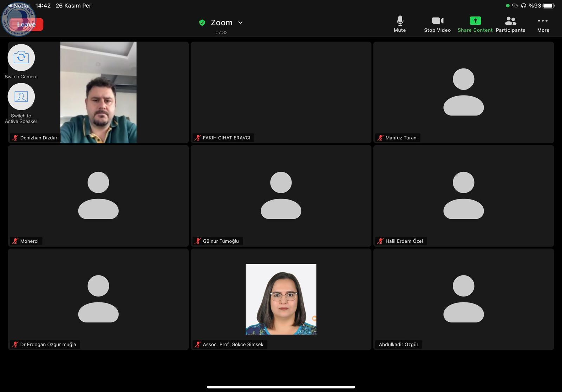The width and height of the screenshot is (562, 392).
Task: Stop the video camera
Action: tap(437, 24)
